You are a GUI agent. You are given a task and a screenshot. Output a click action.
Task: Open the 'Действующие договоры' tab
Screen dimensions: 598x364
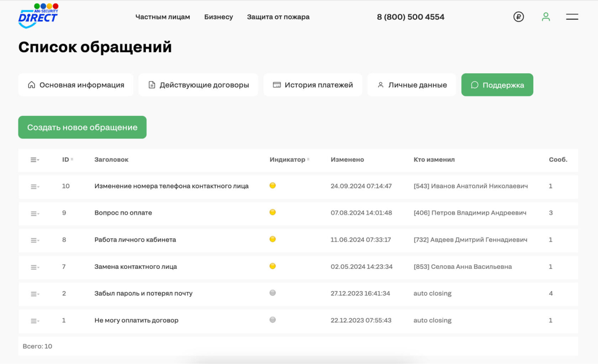point(198,85)
